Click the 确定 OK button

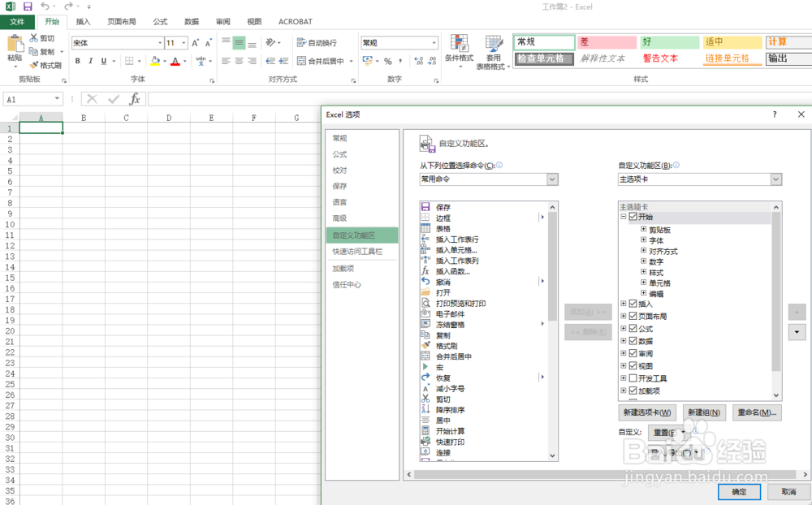point(739,492)
